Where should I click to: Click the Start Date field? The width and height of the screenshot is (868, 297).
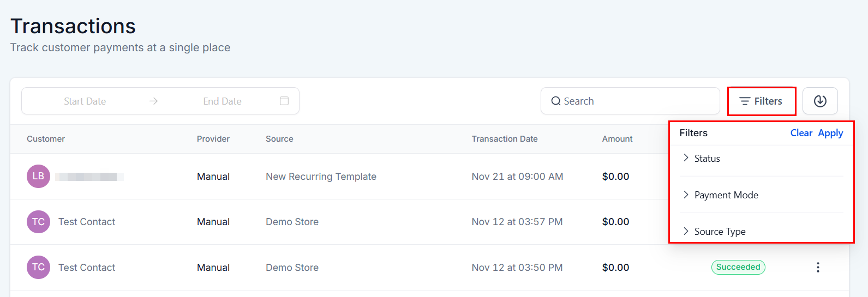coord(85,101)
